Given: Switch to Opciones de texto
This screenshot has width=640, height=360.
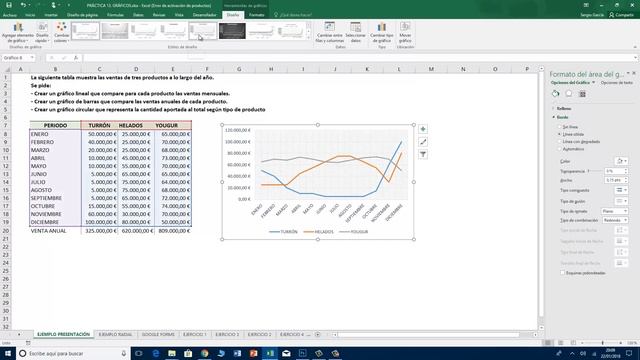Looking at the screenshot, I should (617, 82).
